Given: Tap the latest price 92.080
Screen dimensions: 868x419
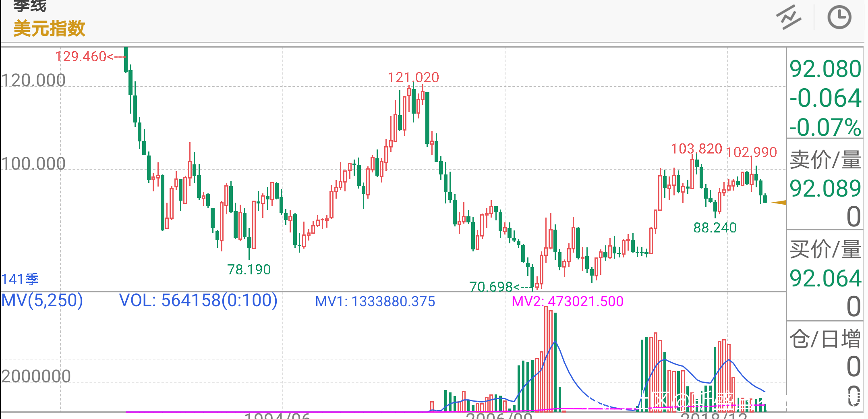Looking at the screenshot, I should [x=825, y=69].
